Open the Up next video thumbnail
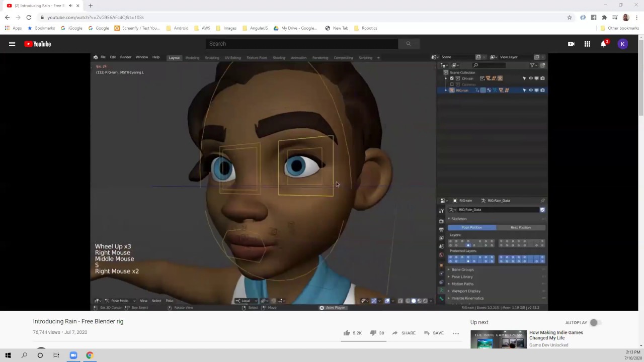The height and width of the screenshot is (362, 644). click(499, 339)
